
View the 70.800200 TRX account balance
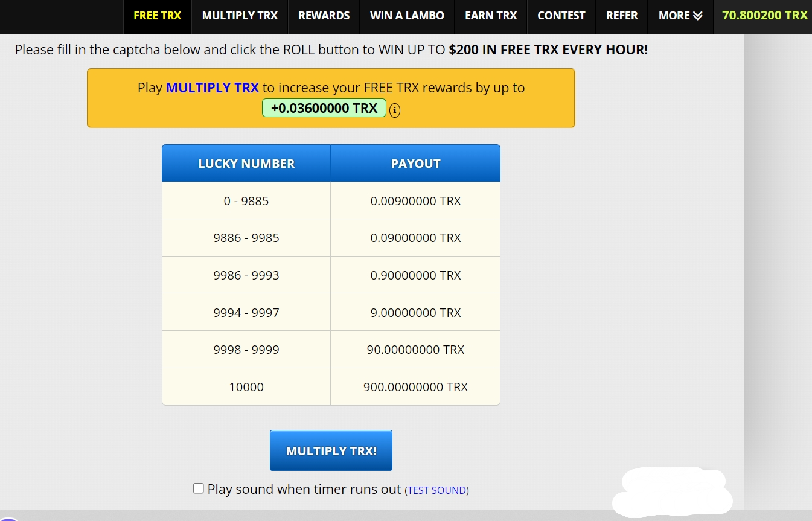[x=764, y=16]
